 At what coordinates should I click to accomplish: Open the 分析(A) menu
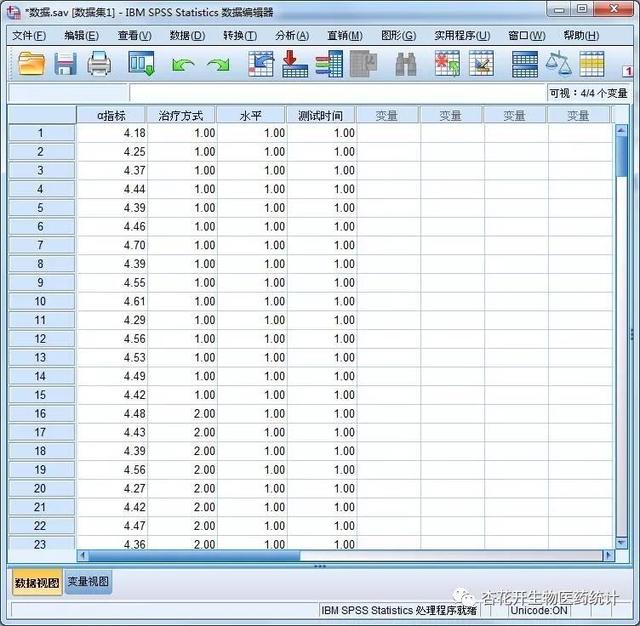pos(292,36)
